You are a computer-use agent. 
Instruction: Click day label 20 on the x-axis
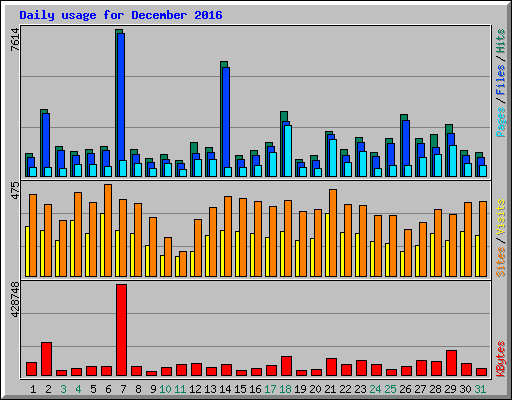click(315, 389)
